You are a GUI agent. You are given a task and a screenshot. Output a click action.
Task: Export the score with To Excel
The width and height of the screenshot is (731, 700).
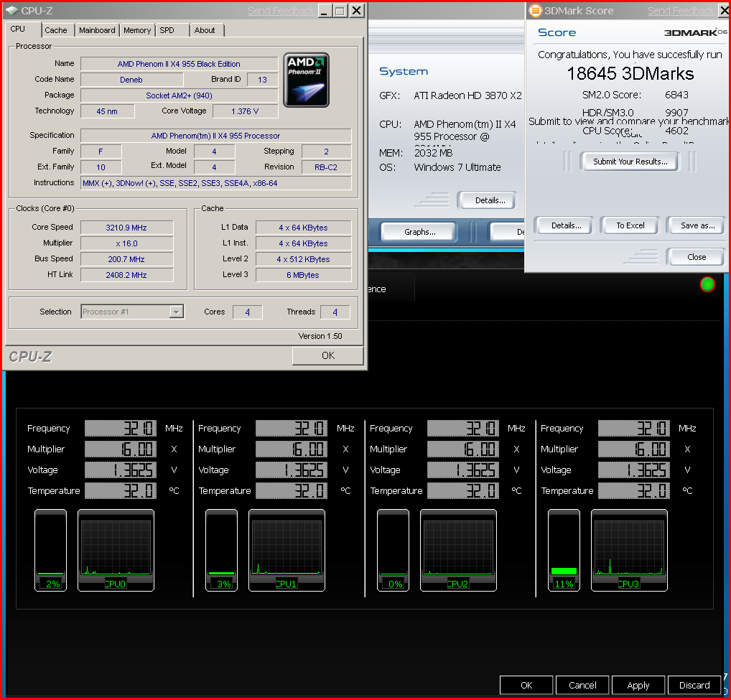[630, 225]
